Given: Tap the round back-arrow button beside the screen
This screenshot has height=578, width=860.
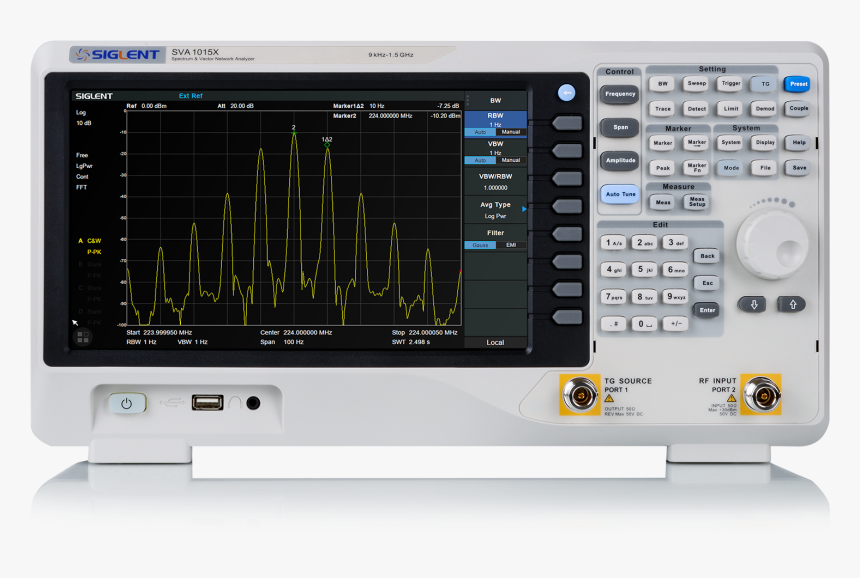Looking at the screenshot, I should click(566, 93).
